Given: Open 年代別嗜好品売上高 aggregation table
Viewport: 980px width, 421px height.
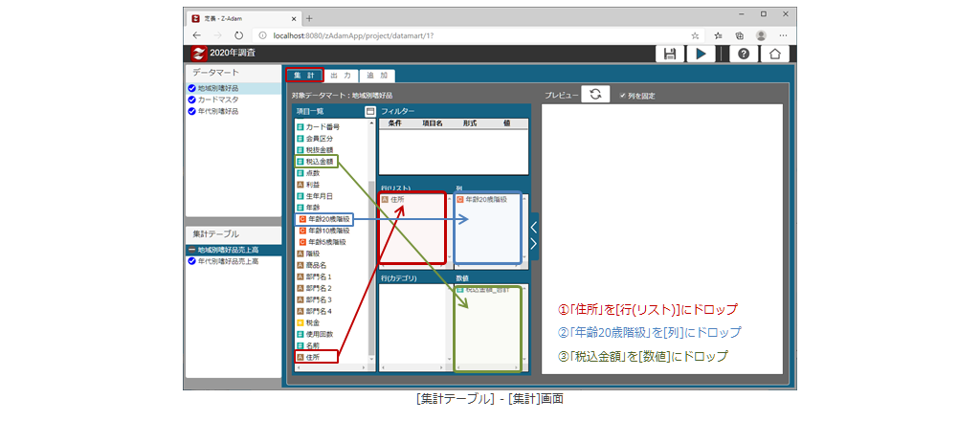Looking at the screenshot, I should (228, 261).
